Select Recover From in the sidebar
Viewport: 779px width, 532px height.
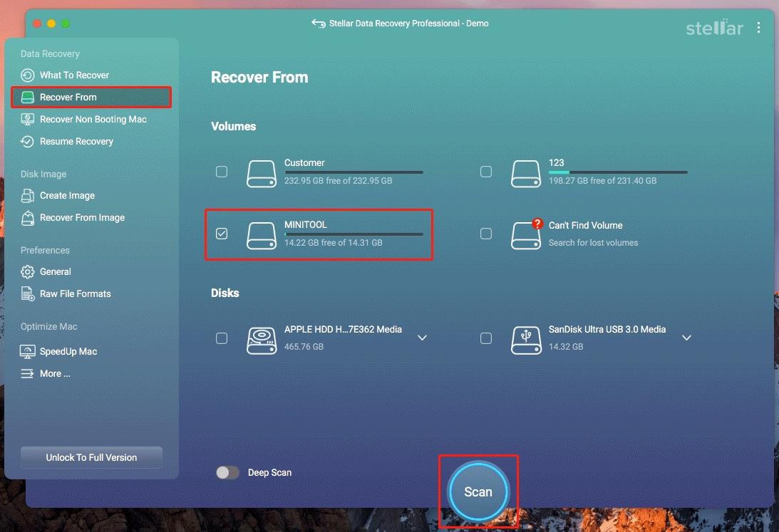68,97
